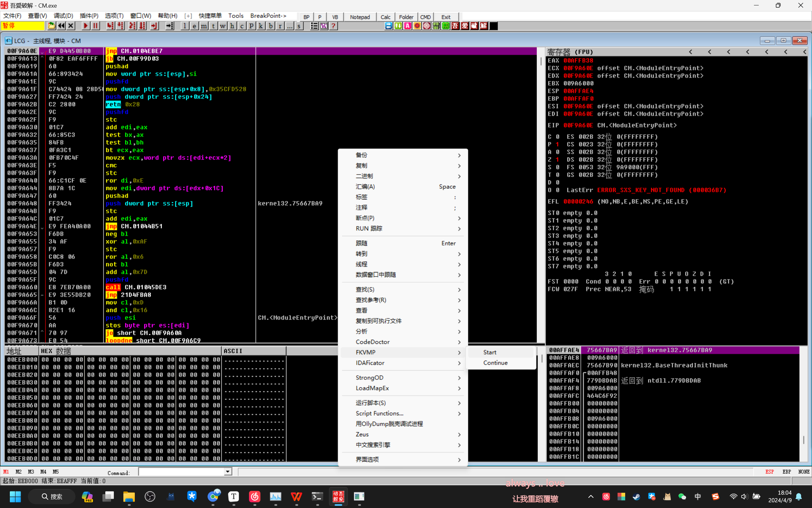Click the pink 'A' plugin icon
This screenshot has width=812, height=508.
point(407,26)
